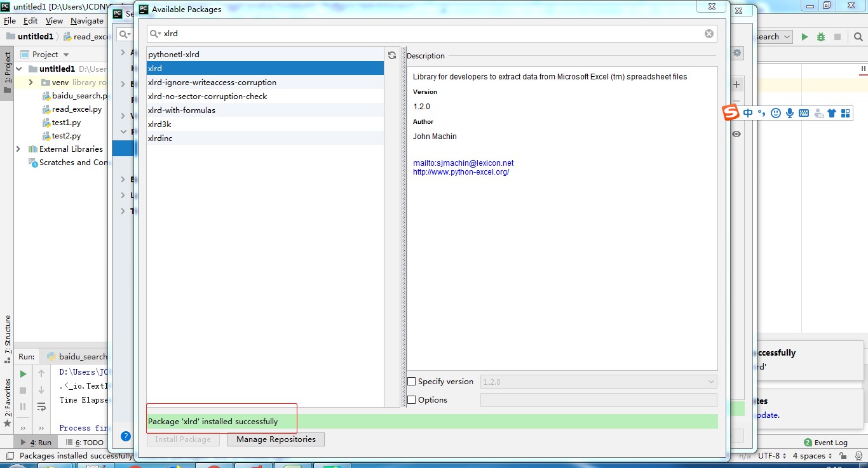The image size is (868, 468).
Task: Start debugging with the bug icon
Action: pyautogui.click(x=821, y=37)
